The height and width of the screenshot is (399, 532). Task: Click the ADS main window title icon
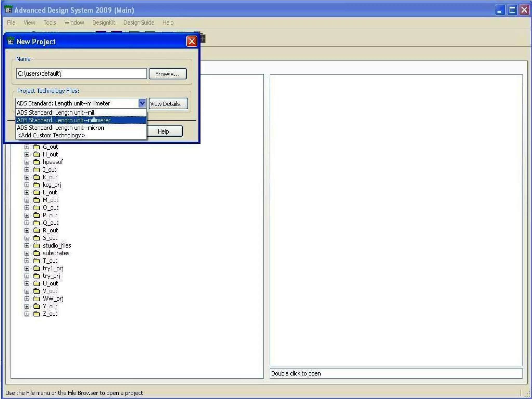point(9,10)
